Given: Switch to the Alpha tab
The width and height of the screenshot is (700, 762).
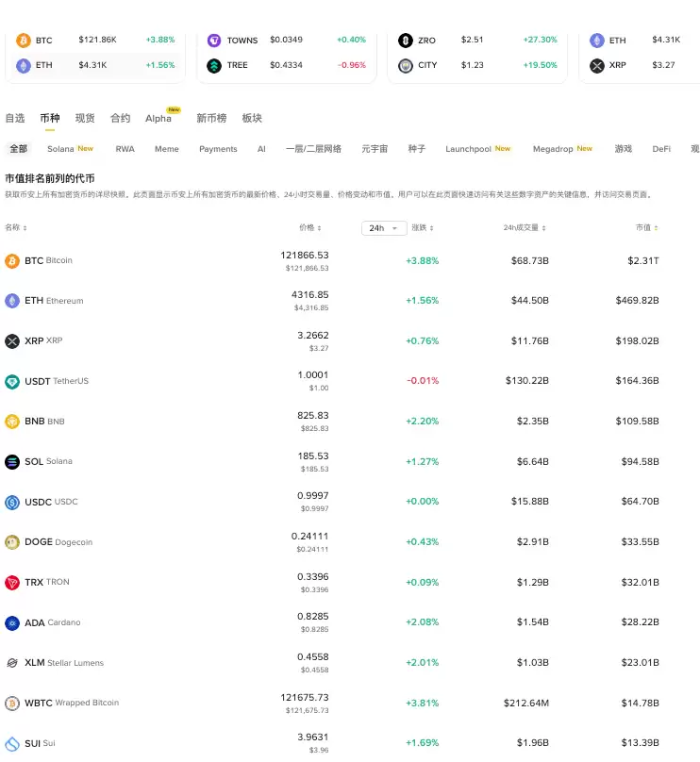Looking at the screenshot, I should (158, 119).
